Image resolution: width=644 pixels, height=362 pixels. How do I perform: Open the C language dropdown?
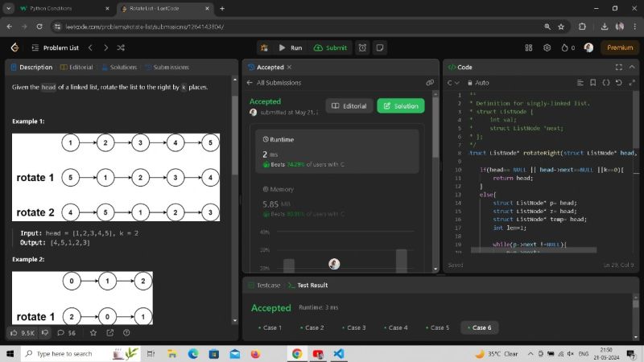453,83
